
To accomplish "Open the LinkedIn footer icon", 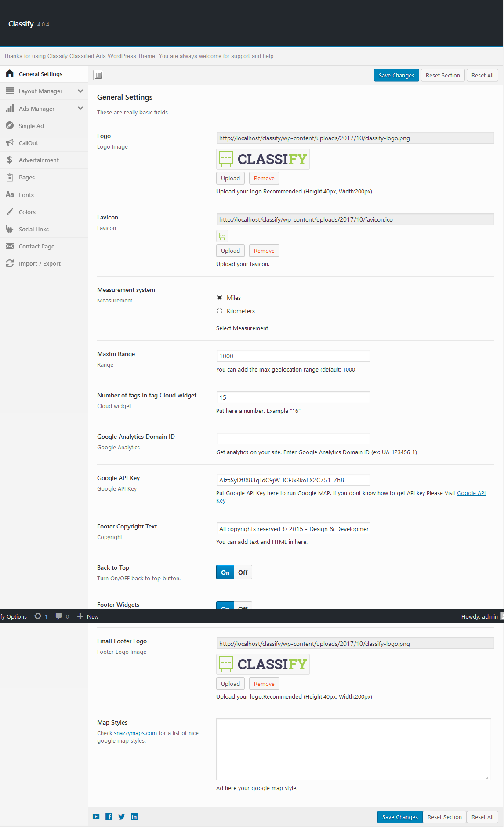I will click(134, 816).
